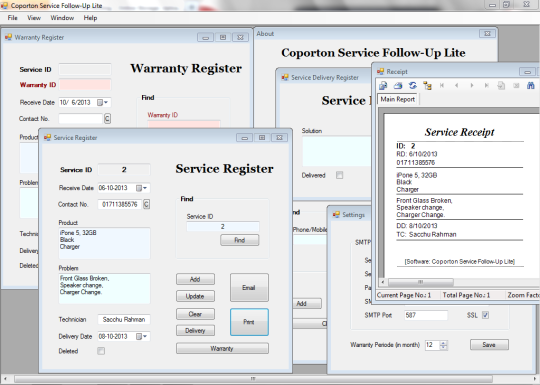Viewport: 540px width, 385px height.
Task: Click Problem text box in Service Register
Action: [x=104, y=289]
